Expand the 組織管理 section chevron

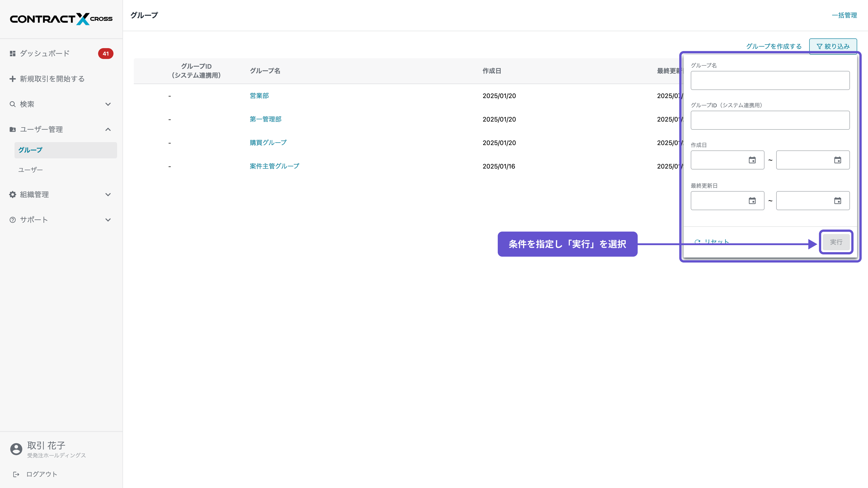click(108, 194)
